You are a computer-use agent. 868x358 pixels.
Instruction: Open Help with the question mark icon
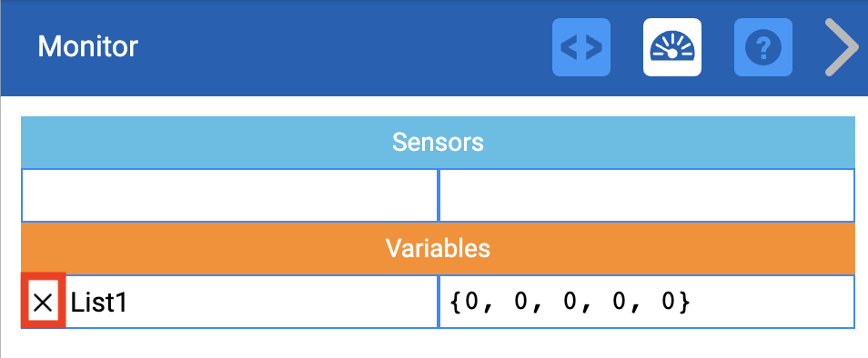762,47
